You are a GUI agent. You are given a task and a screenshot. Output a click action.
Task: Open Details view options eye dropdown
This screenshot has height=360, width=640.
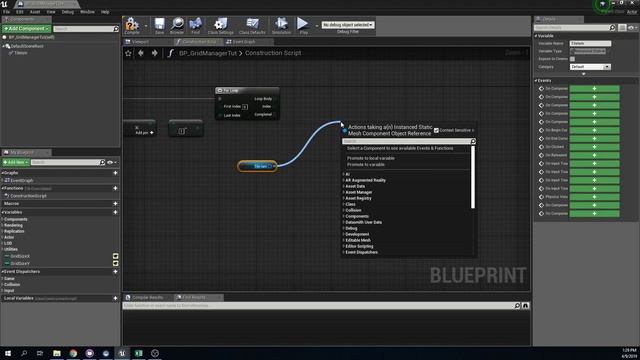(633, 28)
